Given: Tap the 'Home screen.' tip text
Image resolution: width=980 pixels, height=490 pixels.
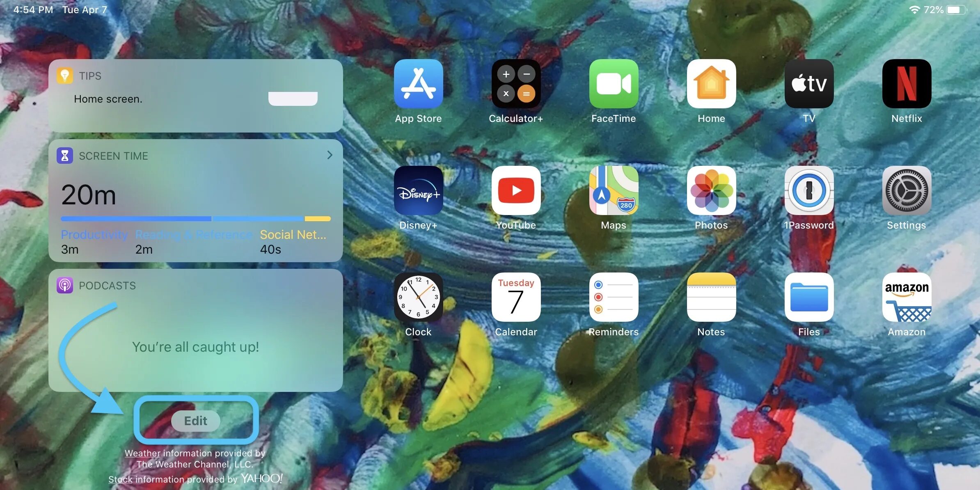Looking at the screenshot, I should tap(108, 99).
